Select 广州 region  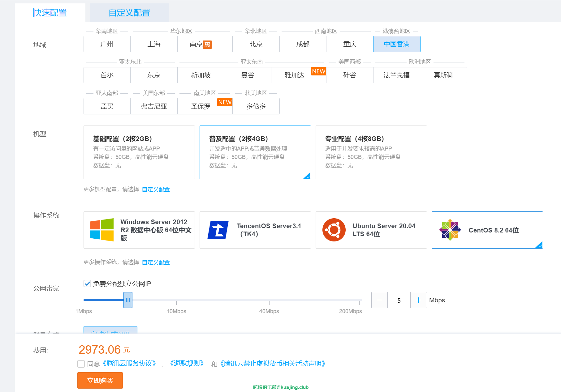[107, 44]
